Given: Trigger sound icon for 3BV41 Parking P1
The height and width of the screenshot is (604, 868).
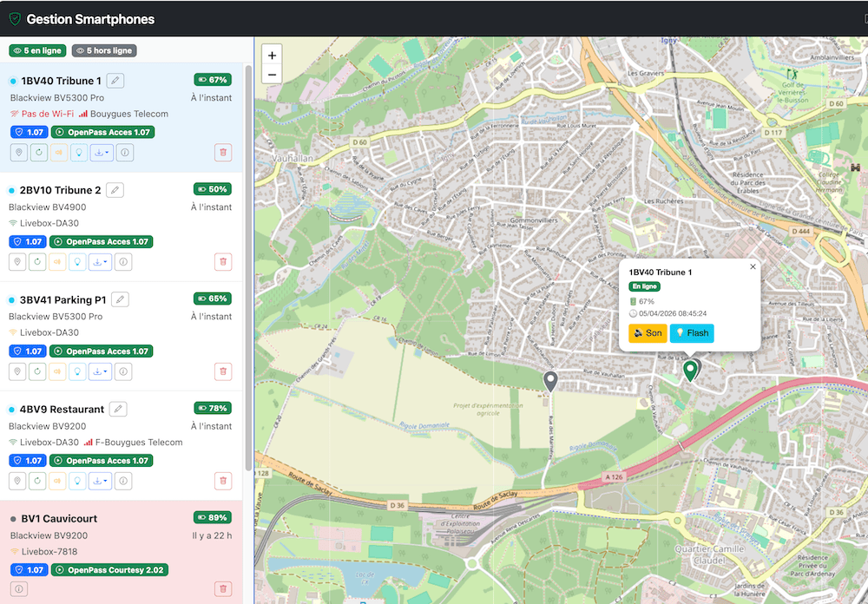Looking at the screenshot, I should tap(59, 371).
